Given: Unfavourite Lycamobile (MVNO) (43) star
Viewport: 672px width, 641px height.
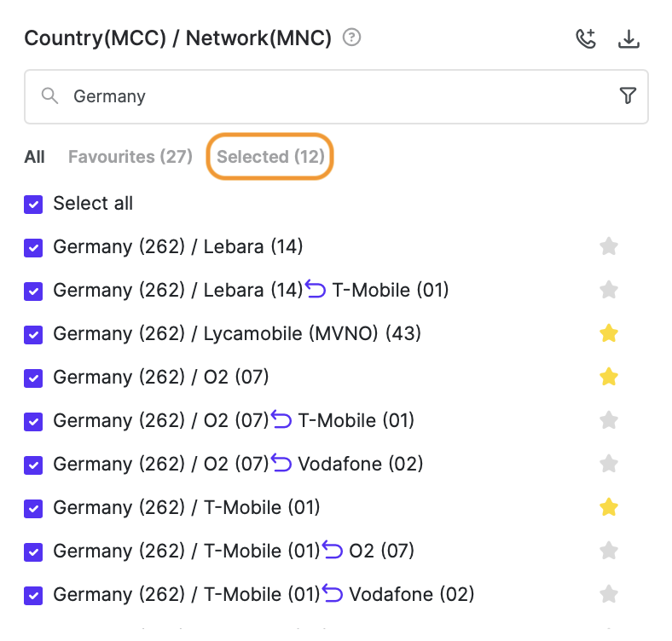Looking at the screenshot, I should coord(609,333).
